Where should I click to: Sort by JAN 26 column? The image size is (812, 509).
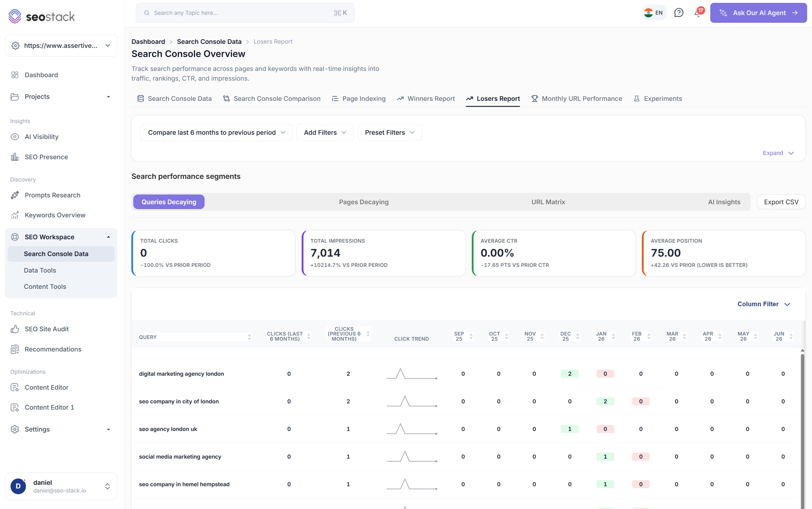613,336
